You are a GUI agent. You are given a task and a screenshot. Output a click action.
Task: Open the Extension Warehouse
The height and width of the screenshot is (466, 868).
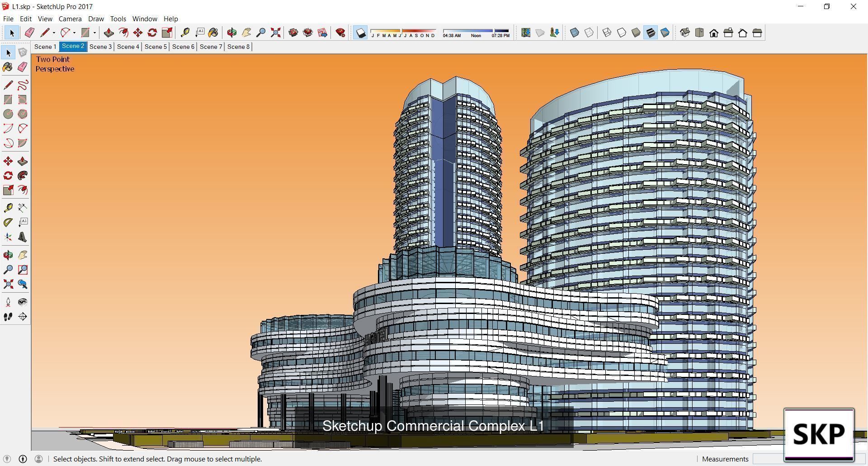[x=308, y=33]
